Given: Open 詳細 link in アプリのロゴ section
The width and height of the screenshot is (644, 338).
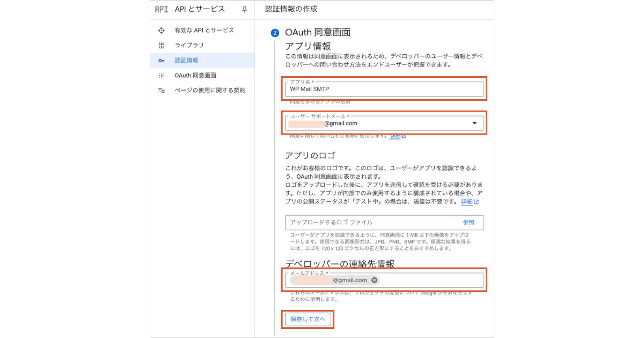Looking at the screenshot, I should 469,202.
